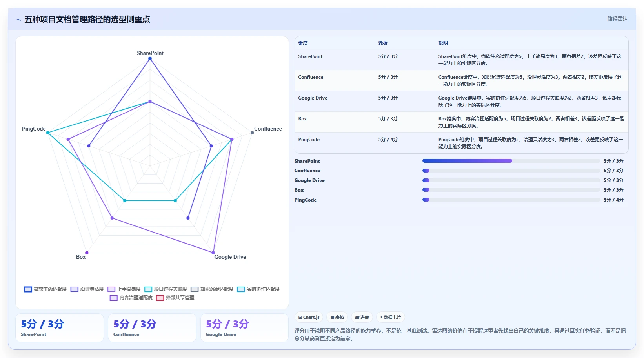Click the Chart.js tag icon
Viewport: 644px width, 358px height.
point(300,317)
